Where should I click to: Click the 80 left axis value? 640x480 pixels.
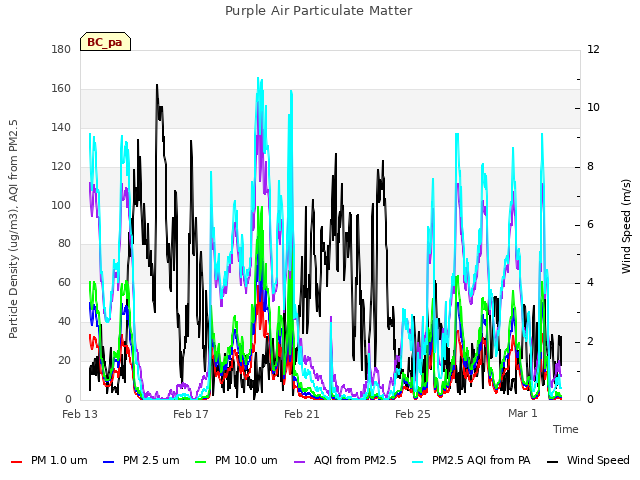tap(64, 244)
